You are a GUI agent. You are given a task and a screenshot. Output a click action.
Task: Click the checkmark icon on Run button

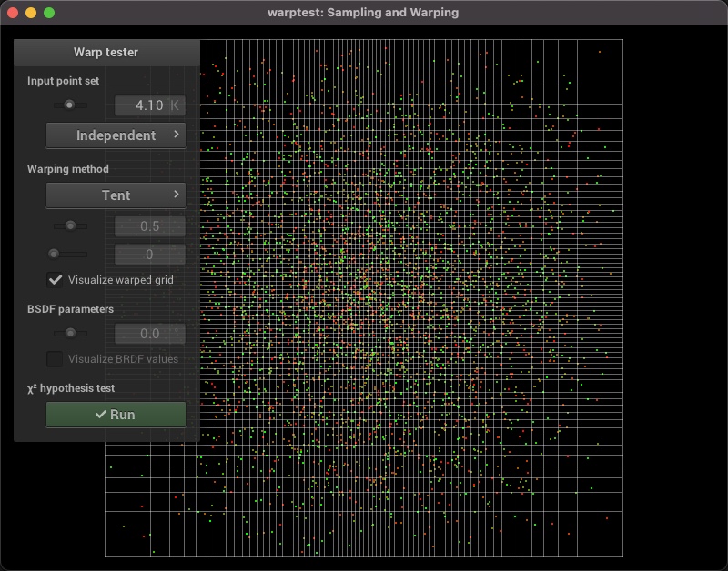(x=101, y=415)
